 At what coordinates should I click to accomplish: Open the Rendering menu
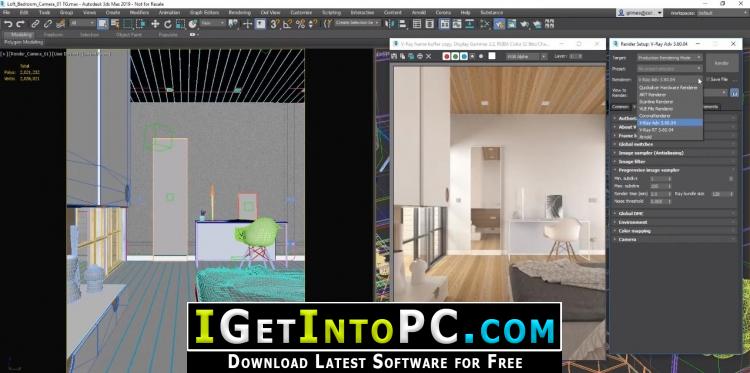[239, 12]
